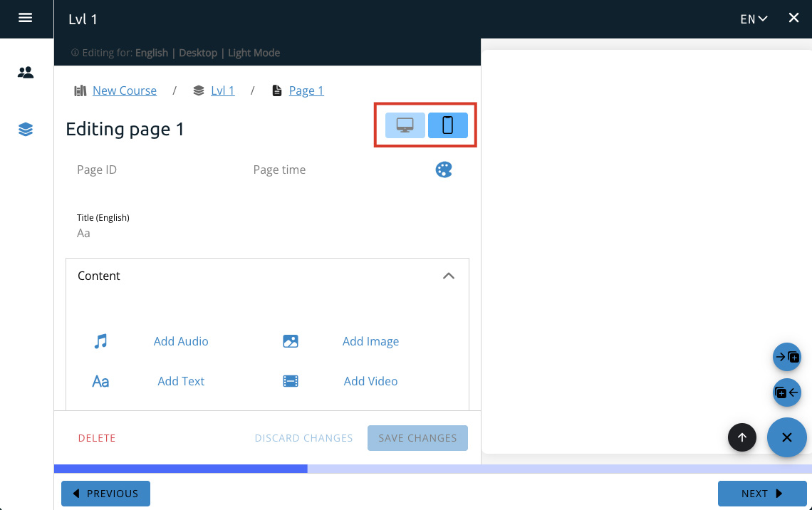Screen dimensions: 812x510
Task: Switch to desktop preview mode
Action: coord(405,125)
